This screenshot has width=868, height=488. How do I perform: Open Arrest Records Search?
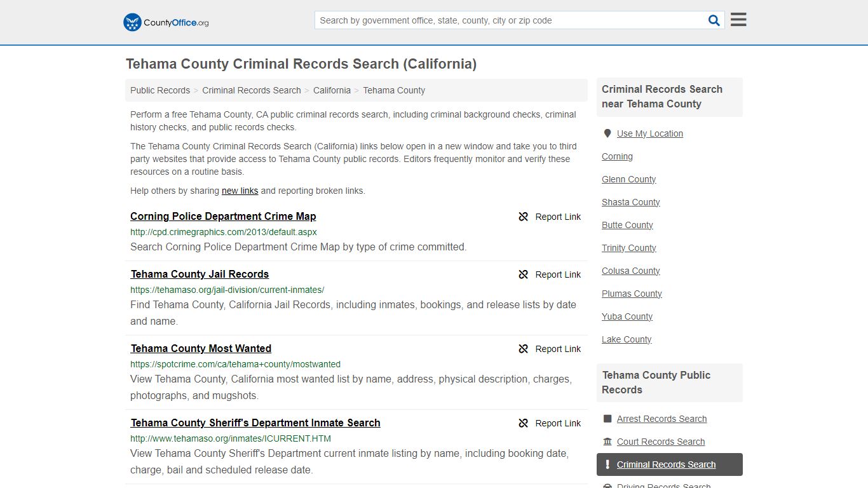pyautogui.click(x=661, y=419)
